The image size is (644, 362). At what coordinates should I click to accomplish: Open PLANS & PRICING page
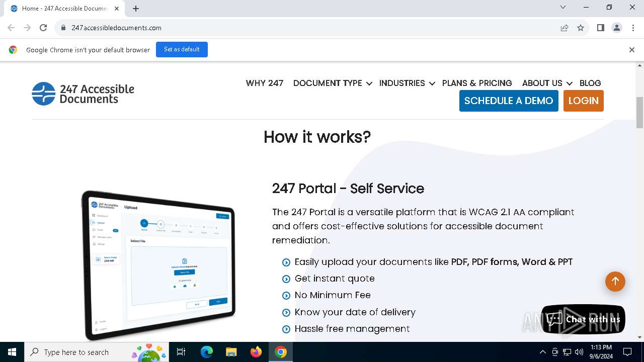[477, 83]
